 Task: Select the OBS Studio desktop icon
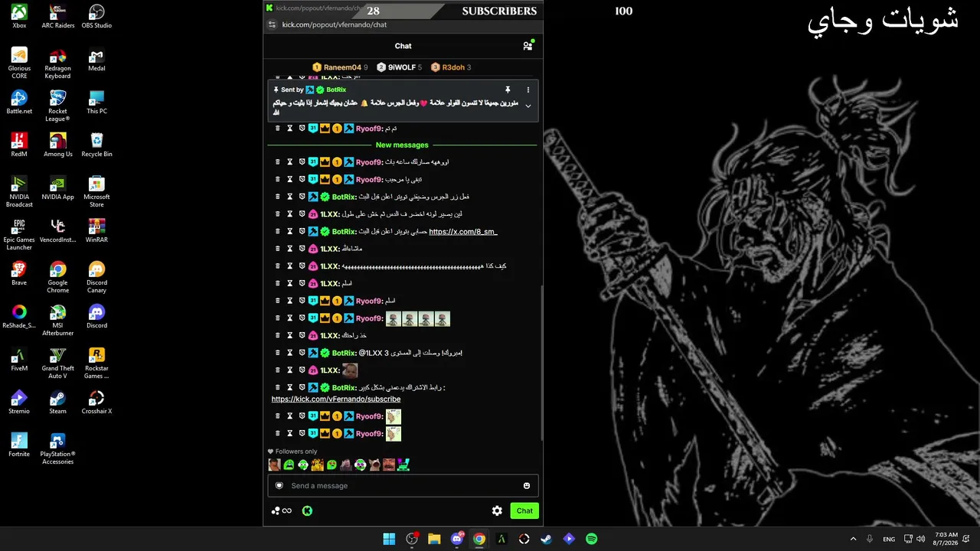[x=96, y=16]
